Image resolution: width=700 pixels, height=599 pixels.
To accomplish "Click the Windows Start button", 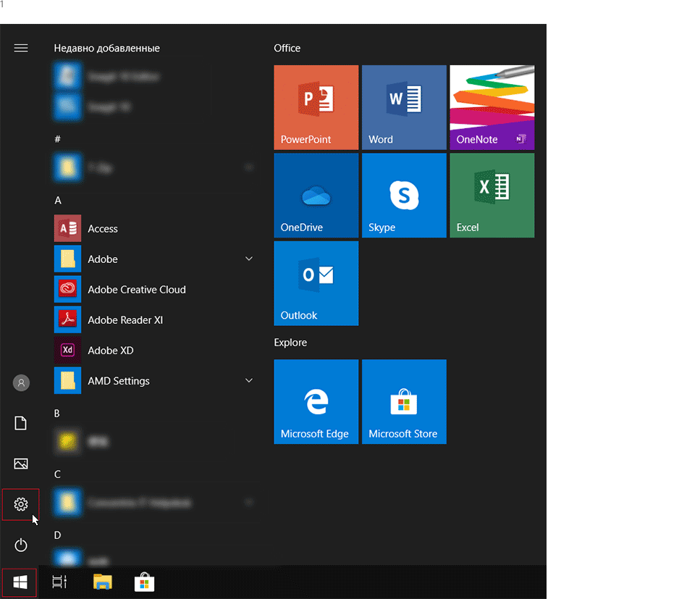I will coord(20,582).
